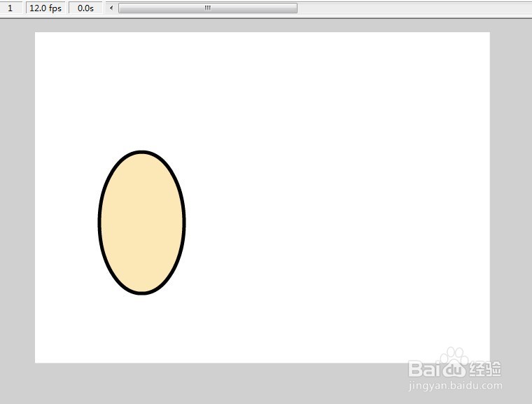
Task: Select the beige oval fill on stage
Action: pos(142,223)
